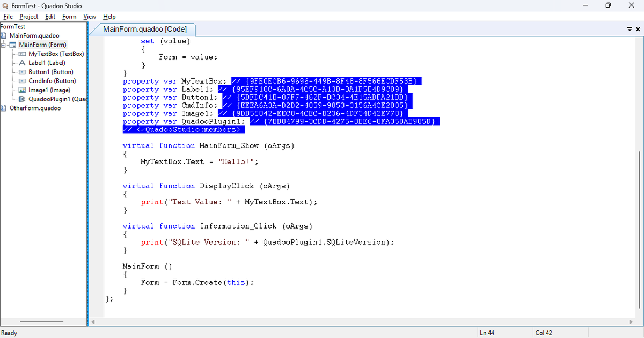Open the Project menu
Viewport: 644px width, 338px height.
[29, 17]
